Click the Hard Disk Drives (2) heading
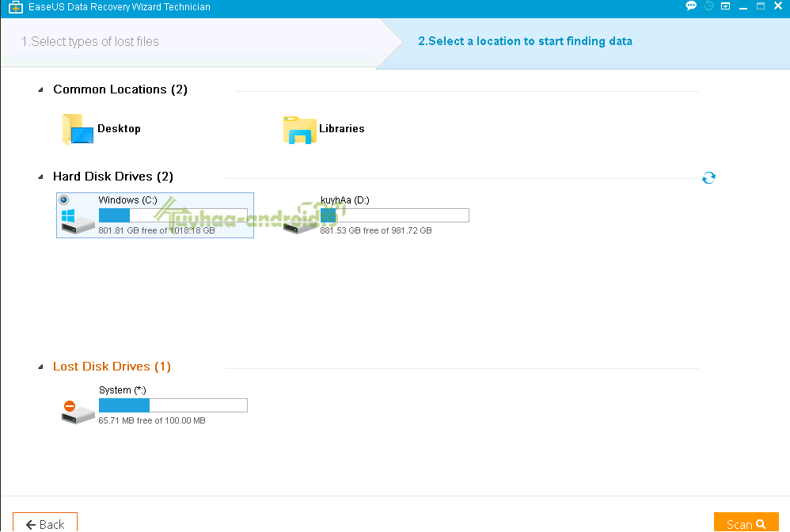The image size is (790, 532). pos(113,177)
